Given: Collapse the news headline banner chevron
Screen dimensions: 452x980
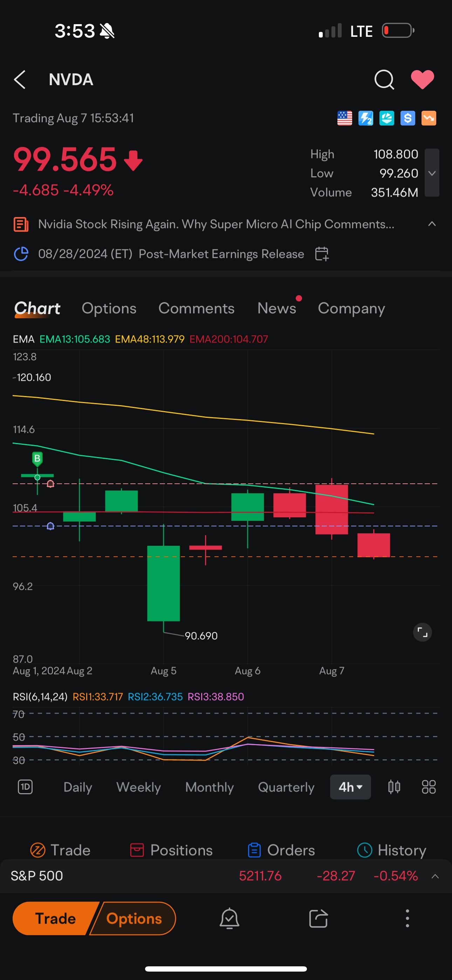Looking at the screenshot, I should (432, 224).
